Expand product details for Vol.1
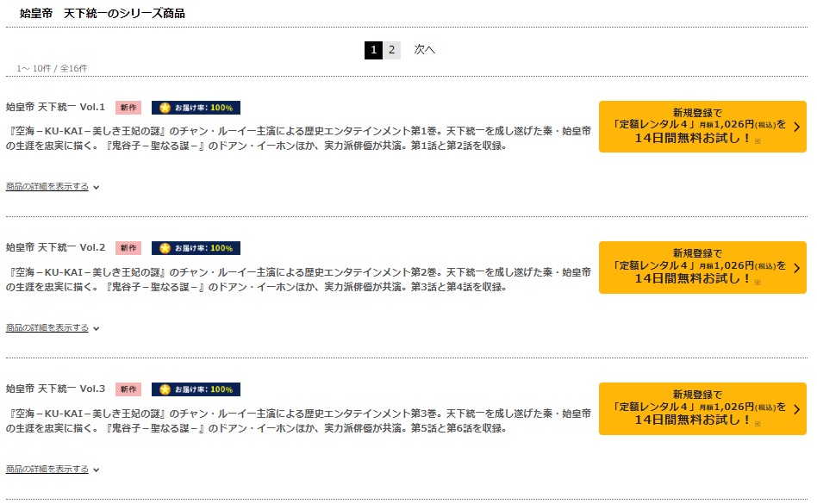The width and height of the screenshot is (817, 504). click(x=52, y=186)
